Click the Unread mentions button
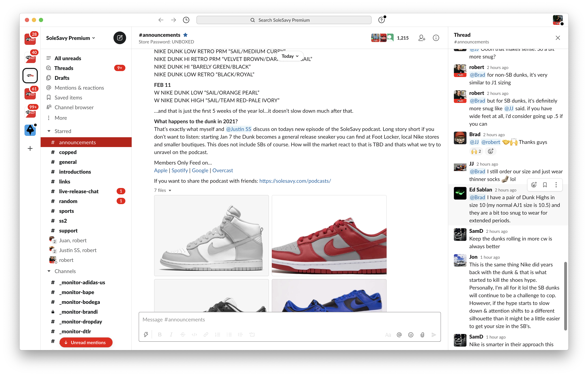The width and height of the screenshot is (588, 376). point(86,342)
